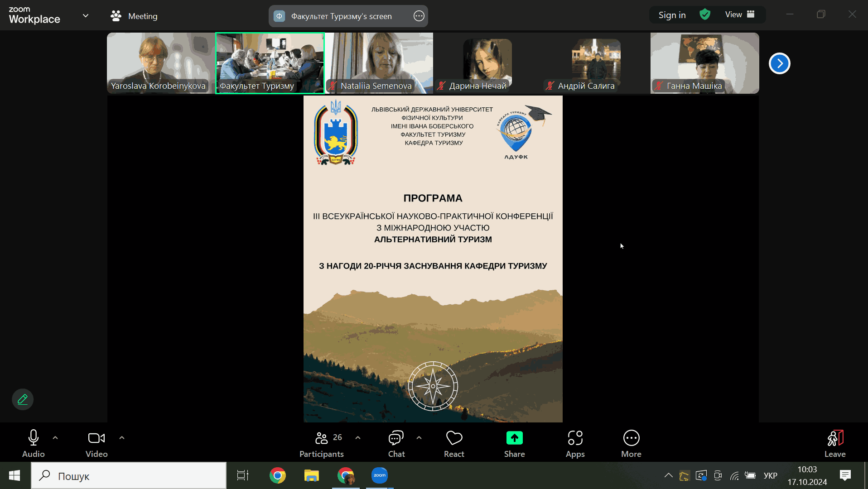The width and height of the screenshot is (868, 489).
Task: Click the Windows taskbar search field
Action: (x=129, y=475)
